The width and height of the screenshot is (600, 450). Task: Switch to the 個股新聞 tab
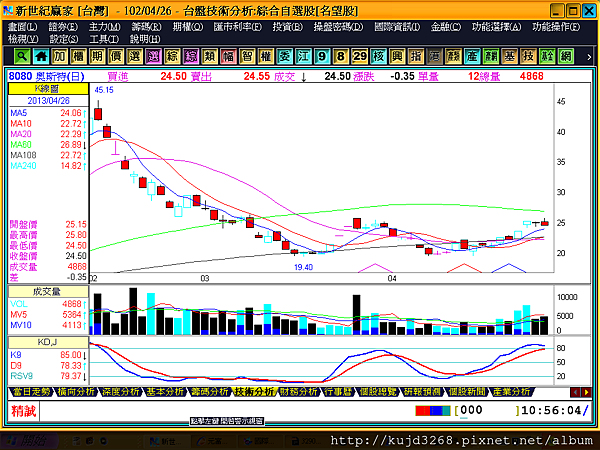[467, 392]
